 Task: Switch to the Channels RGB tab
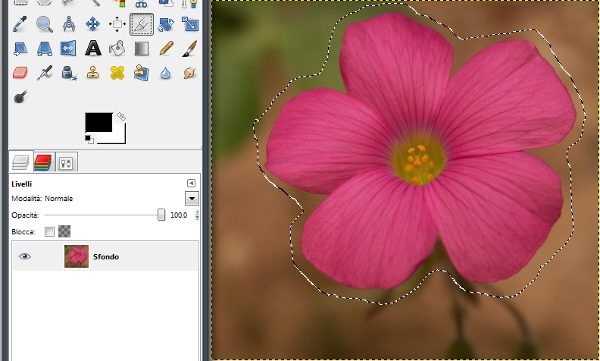(x=43, y=162)
